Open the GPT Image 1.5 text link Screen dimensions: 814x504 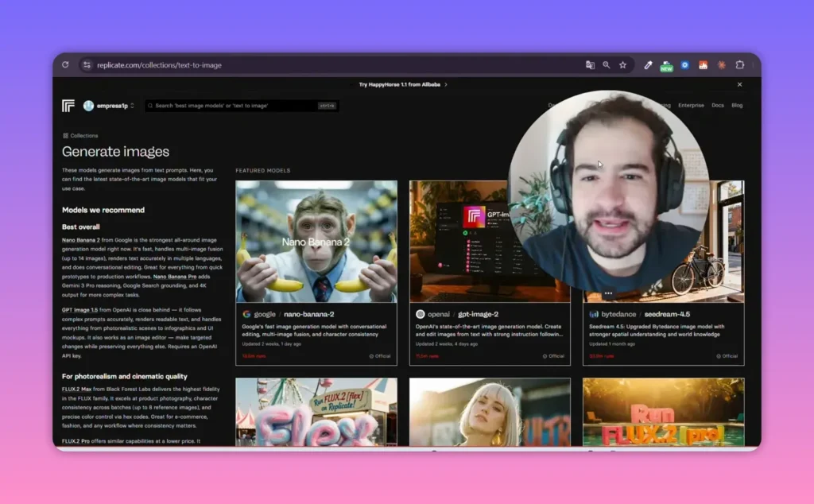tap(79, 310)
